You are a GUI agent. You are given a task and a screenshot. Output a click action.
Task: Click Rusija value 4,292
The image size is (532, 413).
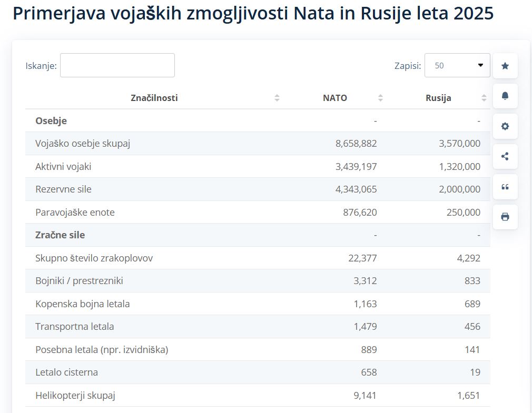[469, 258]
